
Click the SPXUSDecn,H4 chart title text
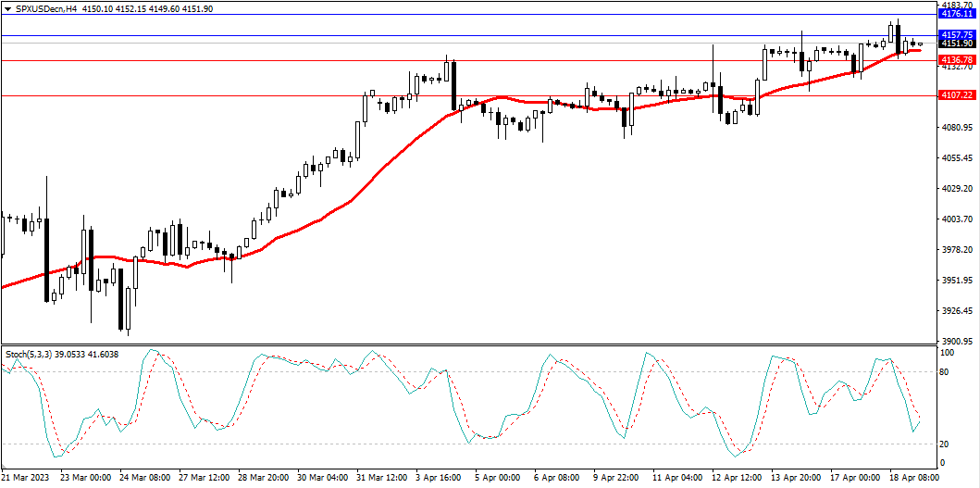point(45,6)
